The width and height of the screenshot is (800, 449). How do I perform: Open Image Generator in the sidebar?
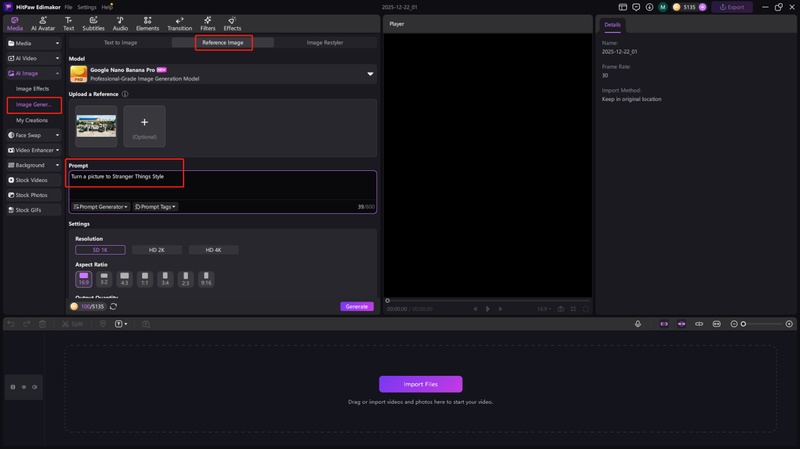(34, 105)
